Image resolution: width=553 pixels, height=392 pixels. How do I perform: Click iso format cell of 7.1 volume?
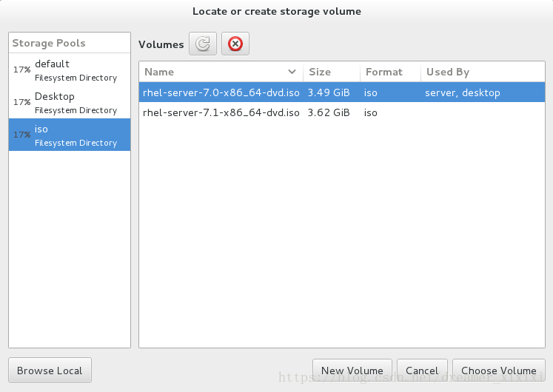[x=371, y=112]
